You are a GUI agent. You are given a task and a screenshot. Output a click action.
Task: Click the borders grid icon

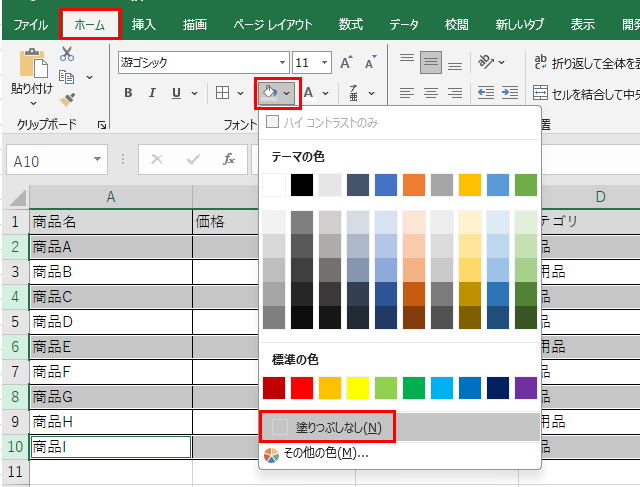coord(224,93)
